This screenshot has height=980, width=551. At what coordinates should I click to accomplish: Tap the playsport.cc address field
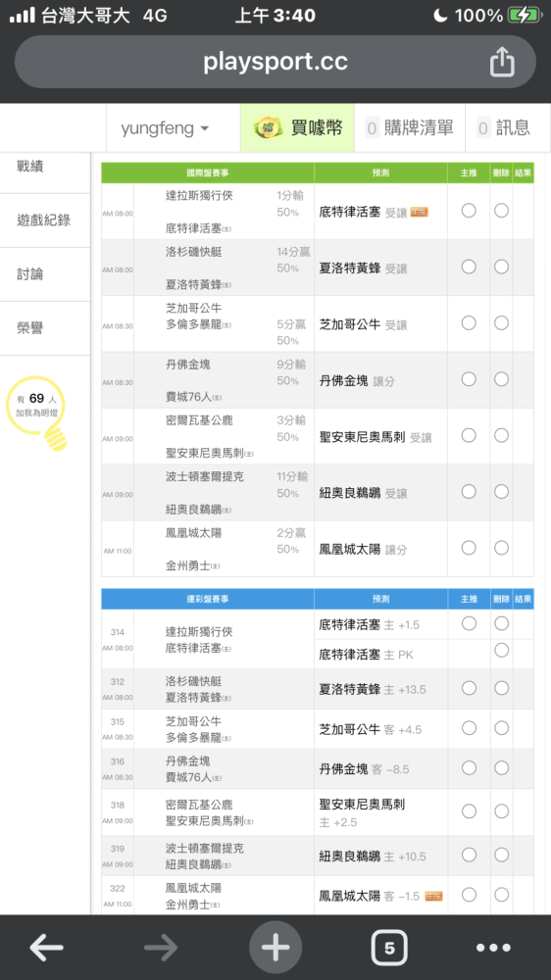275,62
